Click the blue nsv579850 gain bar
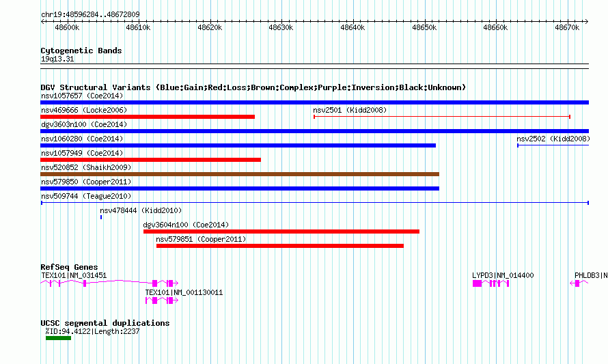 pyautogui.click(x=240, y=188)
